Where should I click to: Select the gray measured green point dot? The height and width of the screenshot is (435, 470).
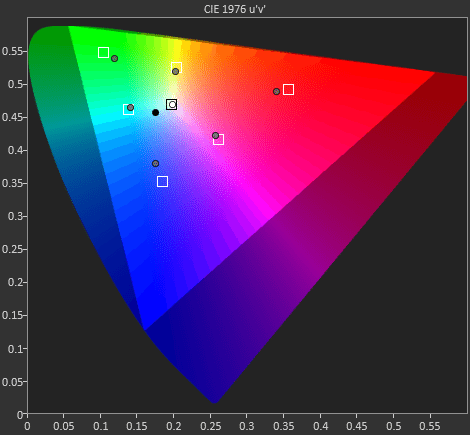(x=114, y=59)
